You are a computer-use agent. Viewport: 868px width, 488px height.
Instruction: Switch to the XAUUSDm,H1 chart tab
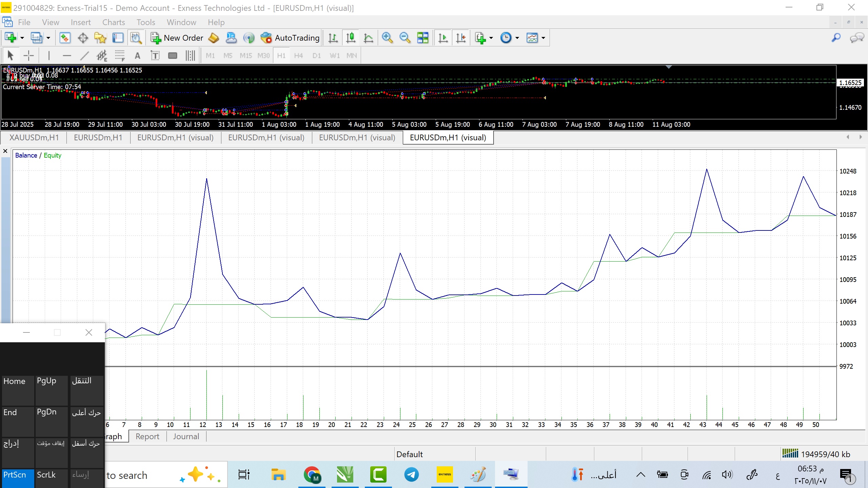[x=34, y=138]
